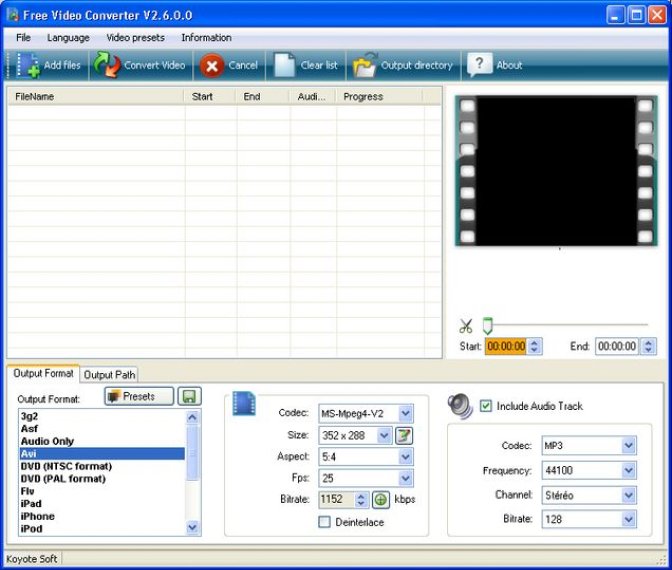Open the audio Codec MP3 dropdown
The height and width of the screenshot is (570, 672).
(x=629, y=446)
